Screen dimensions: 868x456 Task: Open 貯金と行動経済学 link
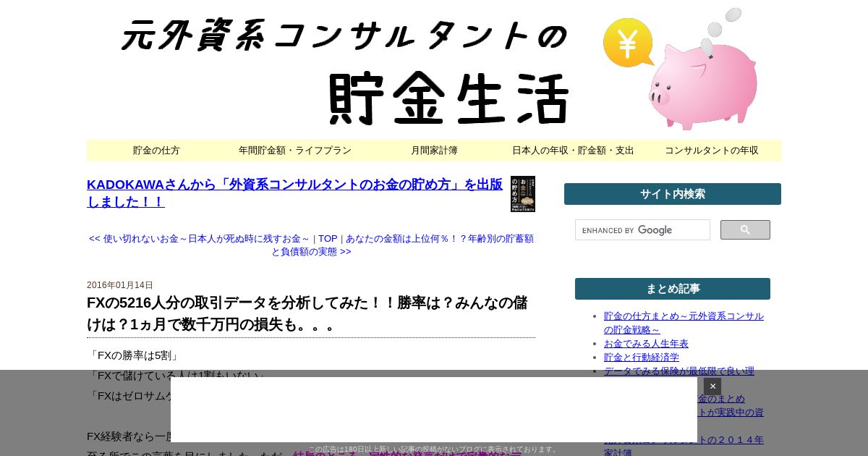(x=642, y=358)
